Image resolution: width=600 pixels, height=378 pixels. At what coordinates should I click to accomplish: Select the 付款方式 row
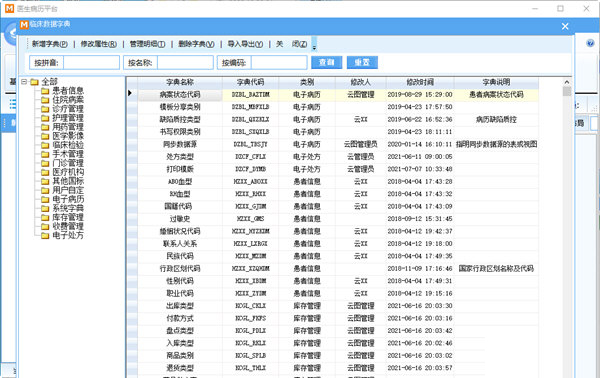(338, 318)
